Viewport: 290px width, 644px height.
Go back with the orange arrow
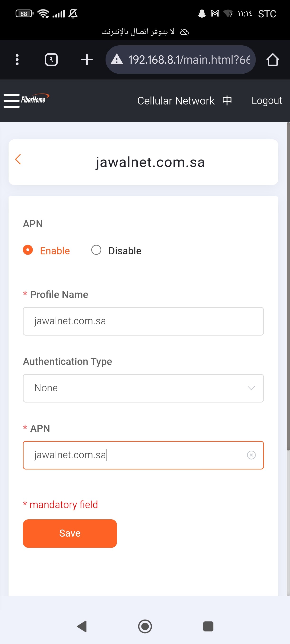[18, 159]
